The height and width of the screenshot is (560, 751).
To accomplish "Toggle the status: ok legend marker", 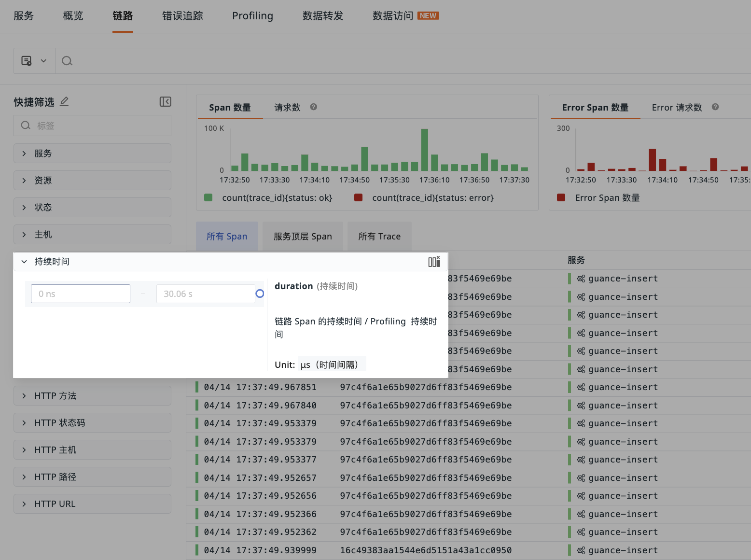I will (209, 197).
